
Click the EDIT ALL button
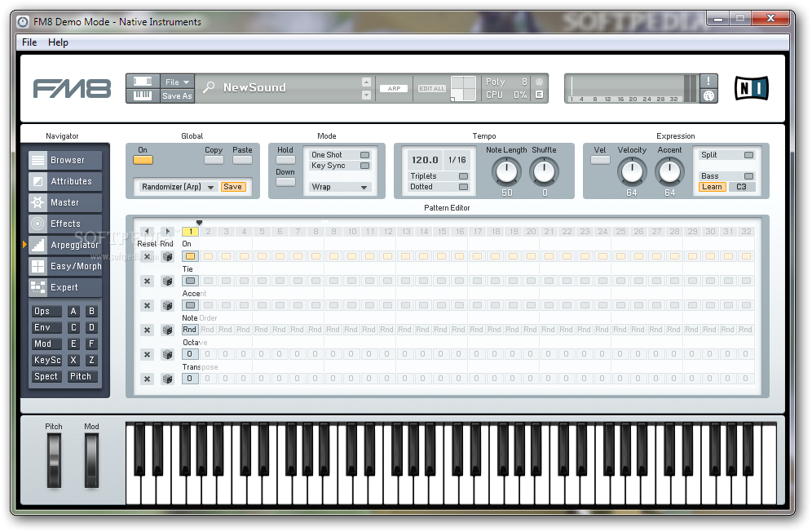click(432, 89)
